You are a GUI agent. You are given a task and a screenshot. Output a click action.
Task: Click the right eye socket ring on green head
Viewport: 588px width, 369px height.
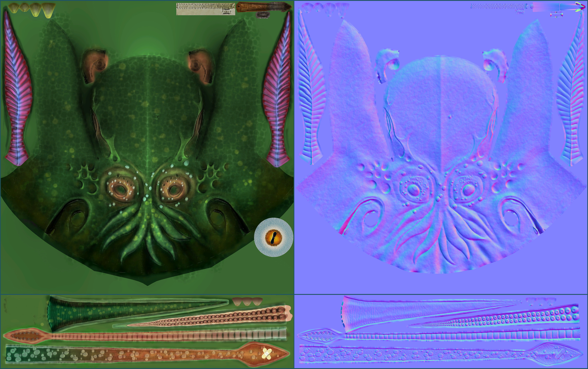coord(174,188)
